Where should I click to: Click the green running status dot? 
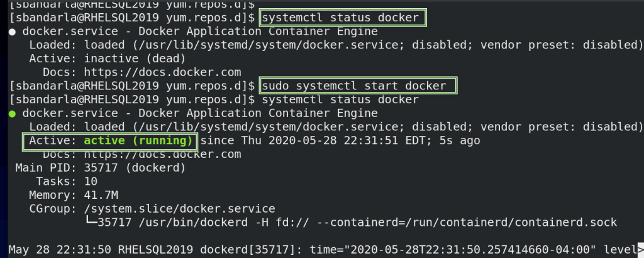tap(13, 114)
